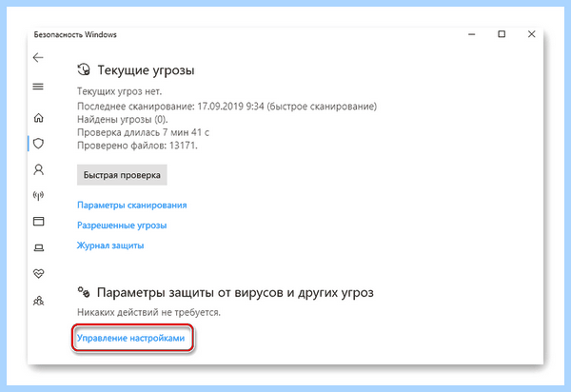Click the Безопасность Windows window title

75,34
